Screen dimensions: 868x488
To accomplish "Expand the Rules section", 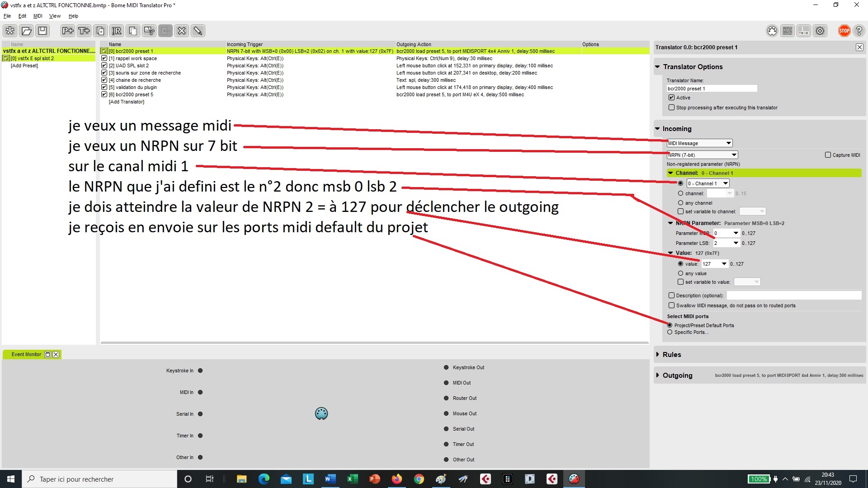I will tap(671, 355).
